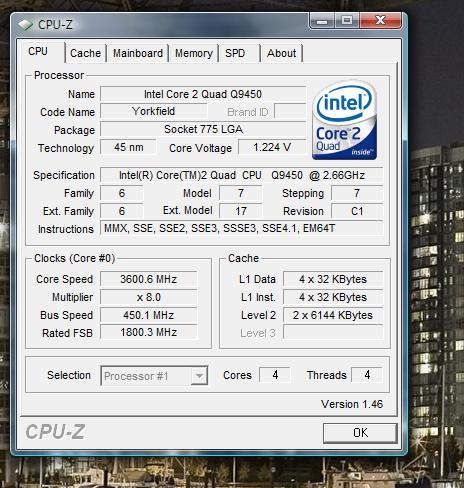This screenshot has height=488, width=464.
Task: Click the Core Voltage value 1.224 V
Action: coord(272,147)
